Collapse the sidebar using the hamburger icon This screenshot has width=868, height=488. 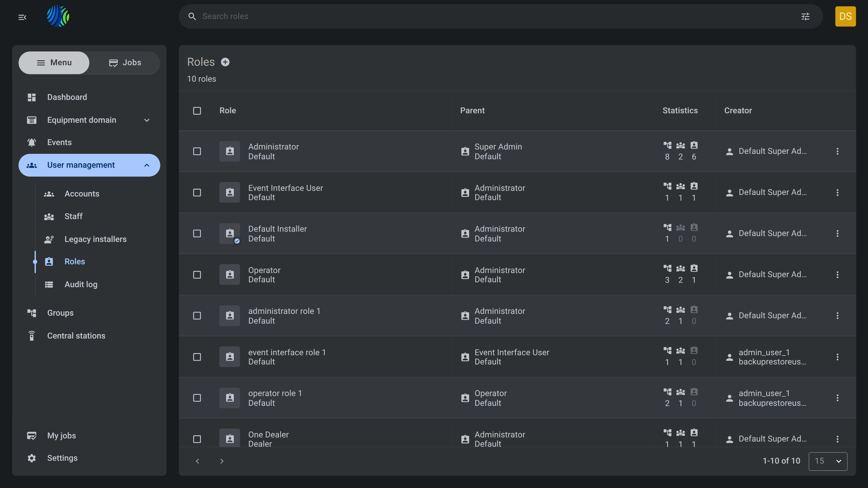pyautogui.click(x=22, y=17)
